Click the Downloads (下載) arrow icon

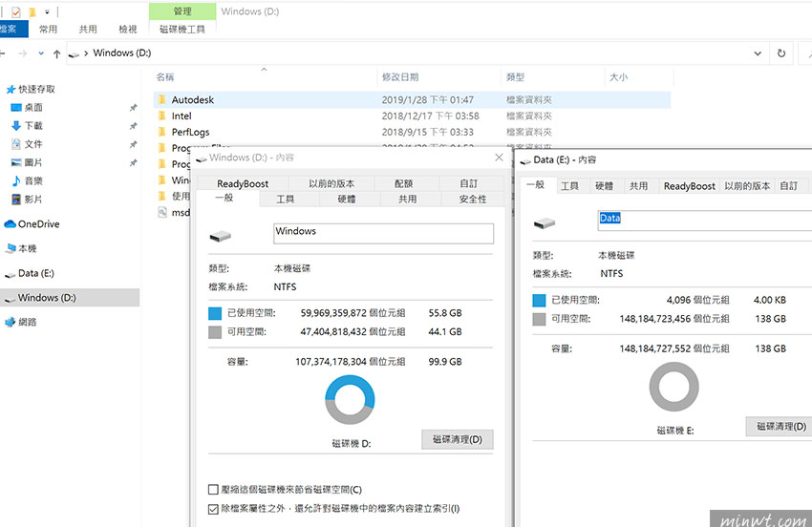tap(16, 126)
